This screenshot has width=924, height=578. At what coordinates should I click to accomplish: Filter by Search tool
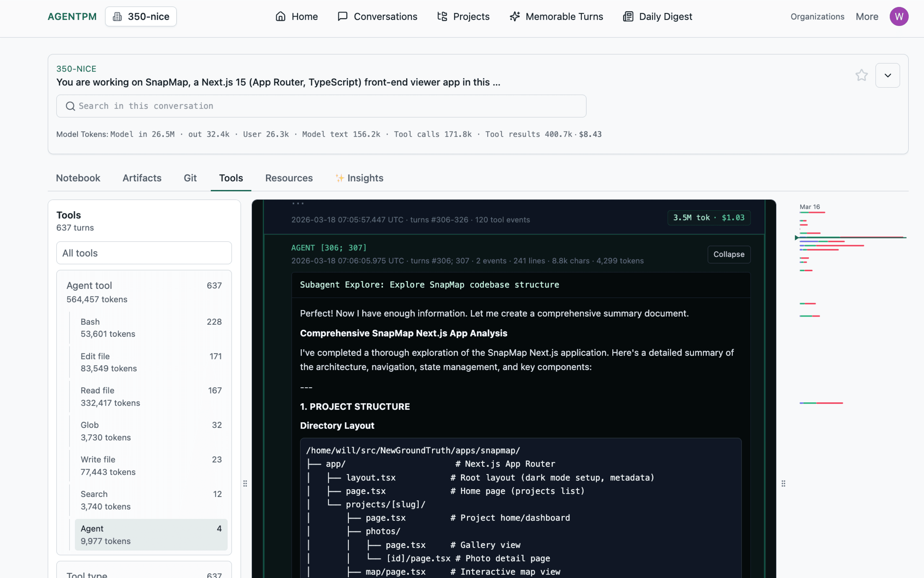[x=151, y=500]
